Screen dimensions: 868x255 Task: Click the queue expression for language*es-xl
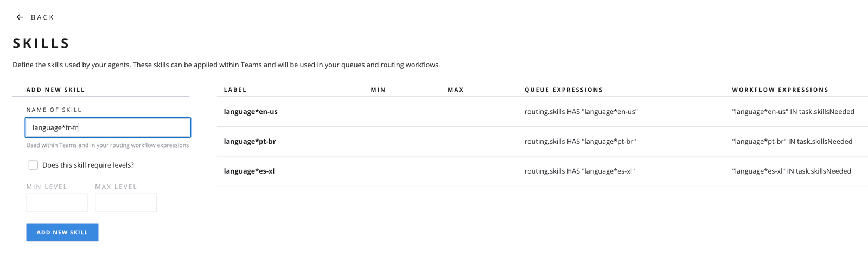579,171
